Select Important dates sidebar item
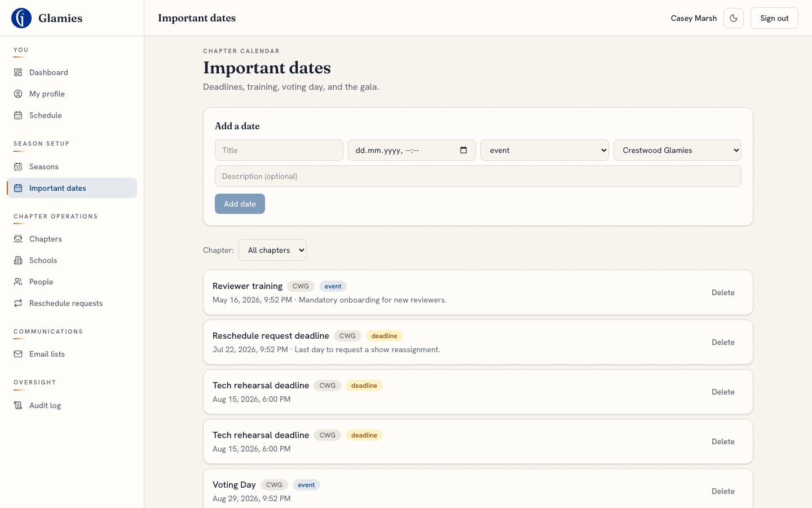 point(72,188)
